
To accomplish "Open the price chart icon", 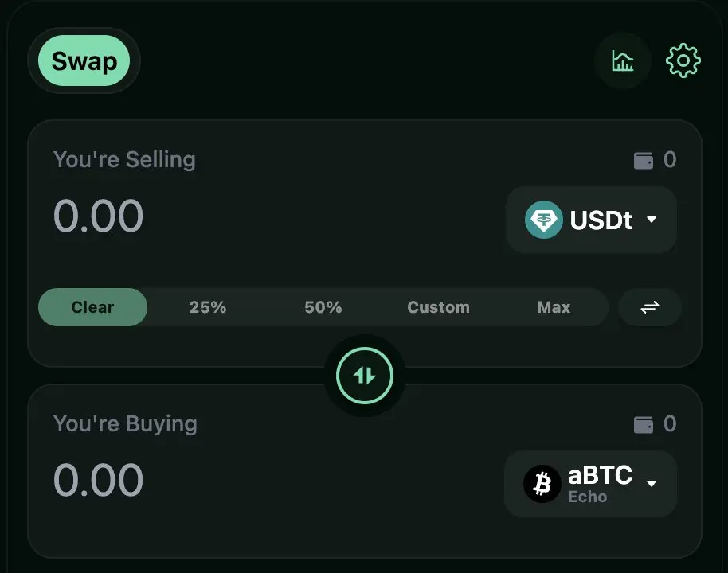I will tap(623, 60).
